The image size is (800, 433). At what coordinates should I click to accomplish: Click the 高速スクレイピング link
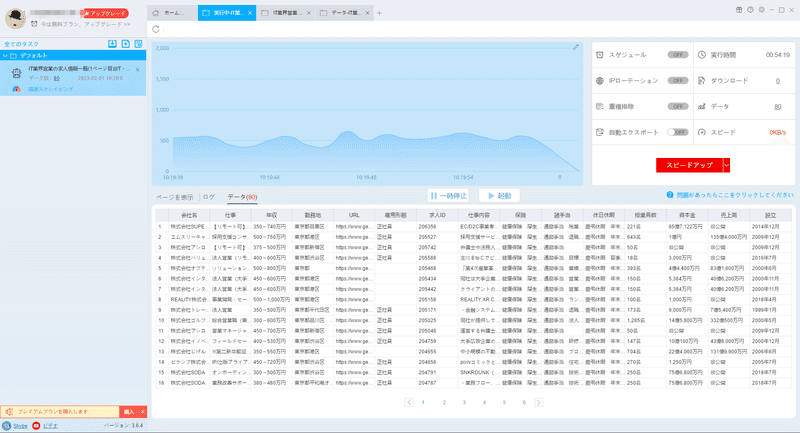51,89
